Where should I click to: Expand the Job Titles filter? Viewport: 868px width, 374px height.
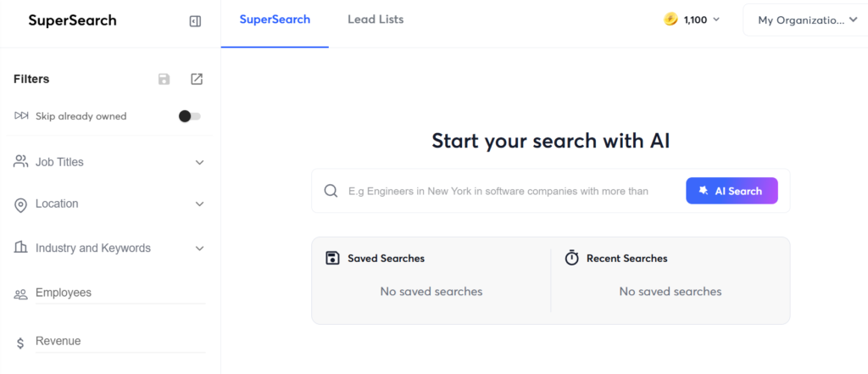click(200, 162)
